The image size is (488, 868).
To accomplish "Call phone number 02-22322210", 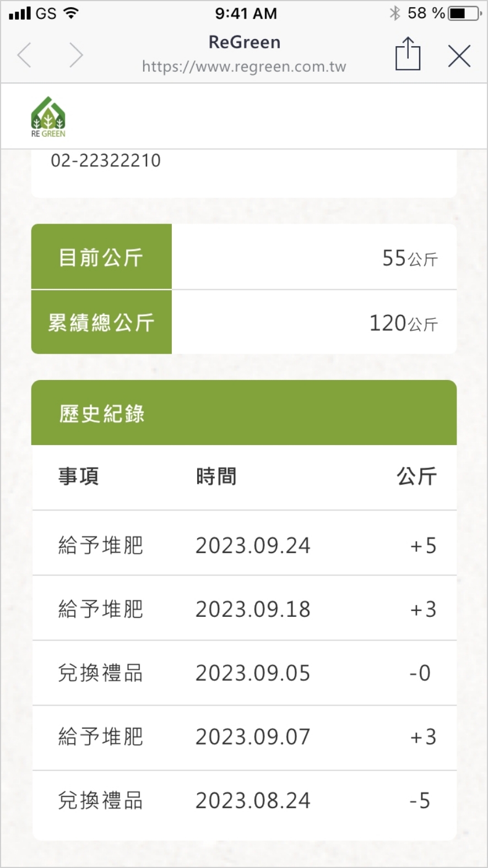I will pyautogui.click(x=106, y=161).
